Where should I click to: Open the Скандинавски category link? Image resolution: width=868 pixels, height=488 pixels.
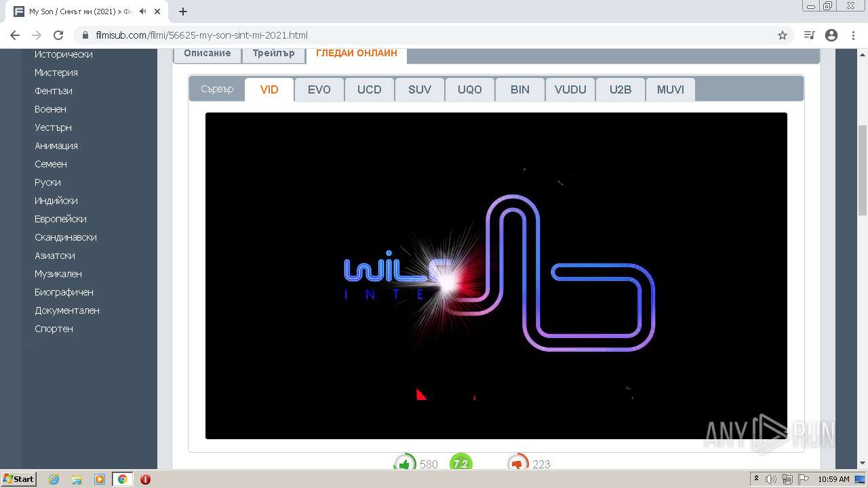pyautogui.click(x=66, y=237)
